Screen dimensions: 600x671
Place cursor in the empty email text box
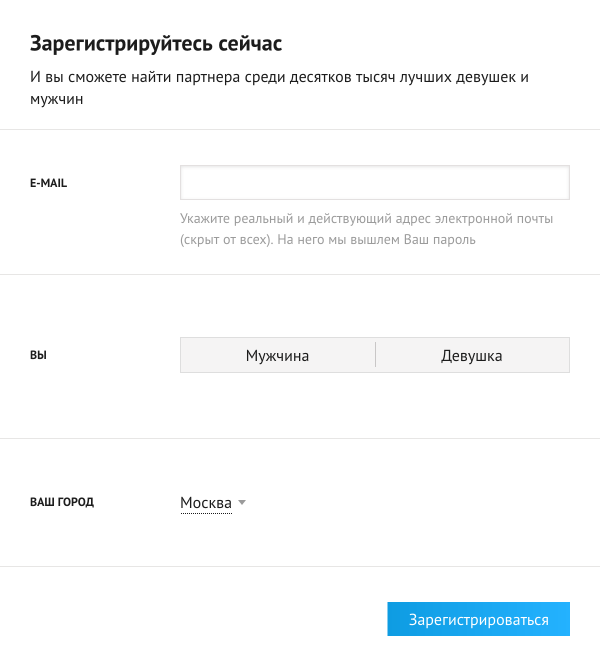374,183
